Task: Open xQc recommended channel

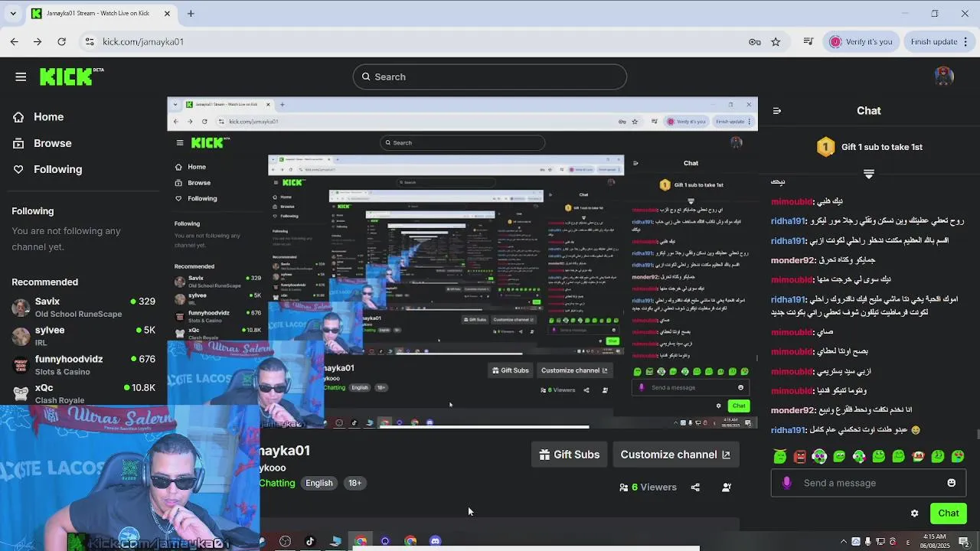Action: pyautogui.click(x=83, y=393)
